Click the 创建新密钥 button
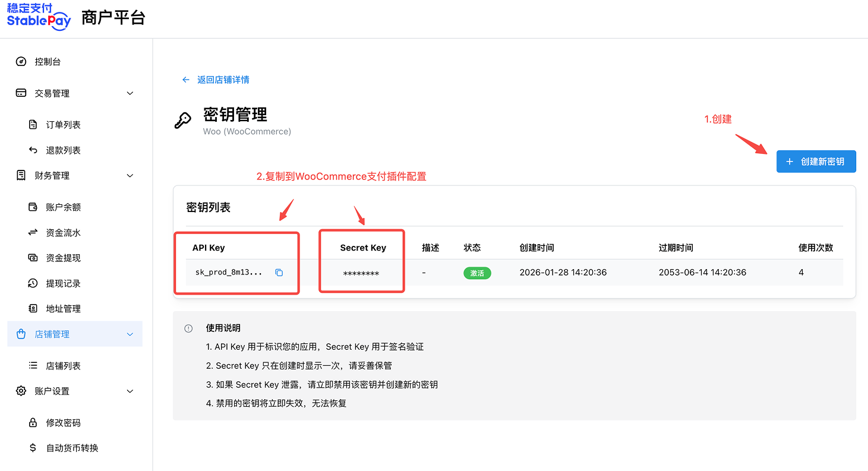 (816, 161)
